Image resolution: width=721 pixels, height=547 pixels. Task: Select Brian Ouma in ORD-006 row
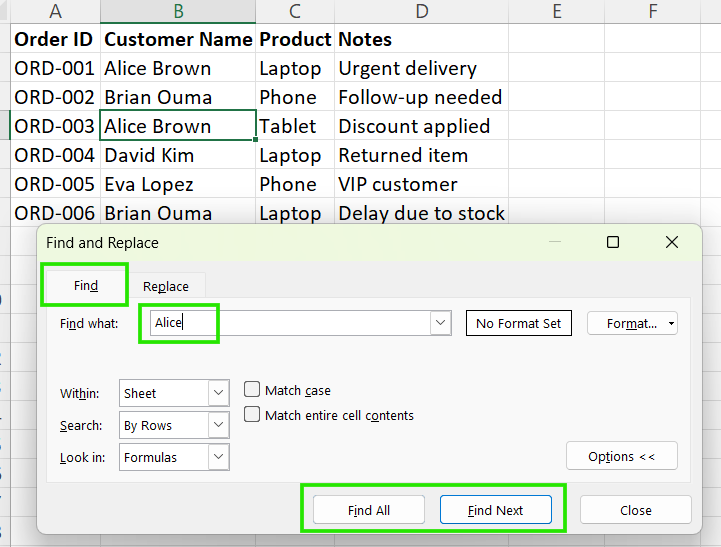click(178, 213)
